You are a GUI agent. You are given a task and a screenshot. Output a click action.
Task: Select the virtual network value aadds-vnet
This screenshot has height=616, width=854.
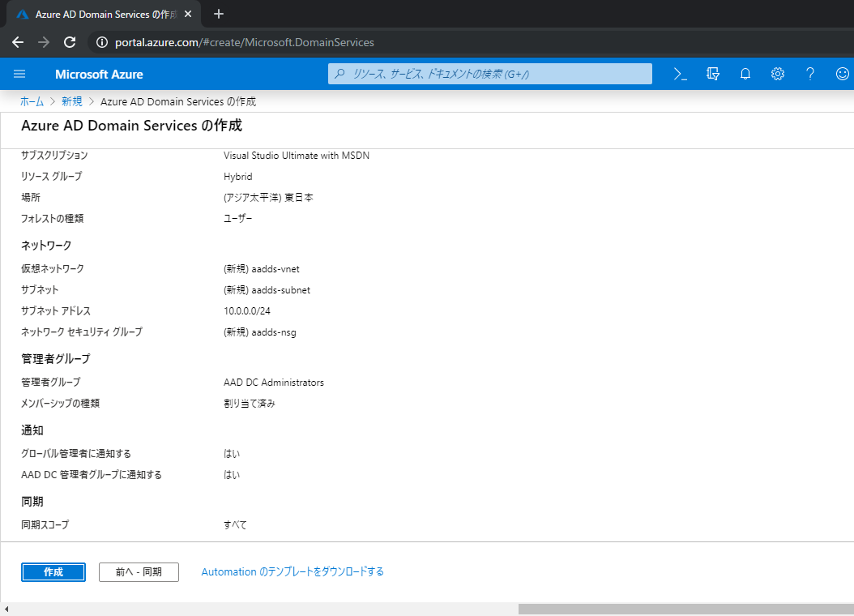tap(262, 269)
